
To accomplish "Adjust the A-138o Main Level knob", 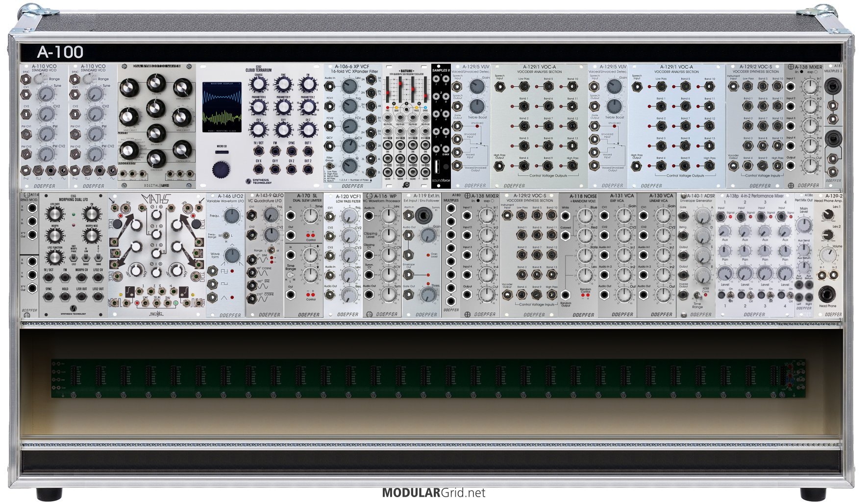I will pyautogui.click(x=803, y=225).
